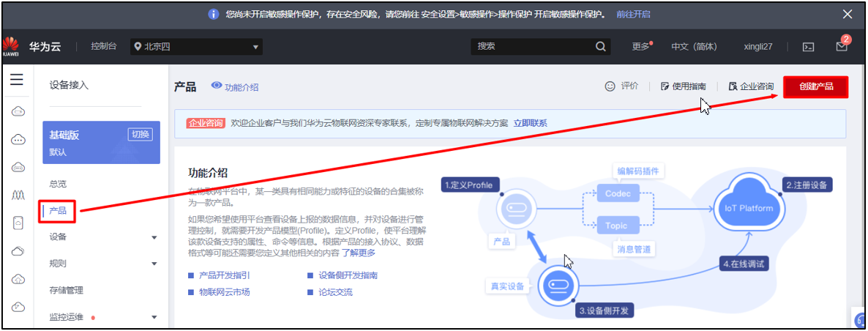Click the first cloud icon in left rail
Screen dimensions: 868x331
click(17, 112)
